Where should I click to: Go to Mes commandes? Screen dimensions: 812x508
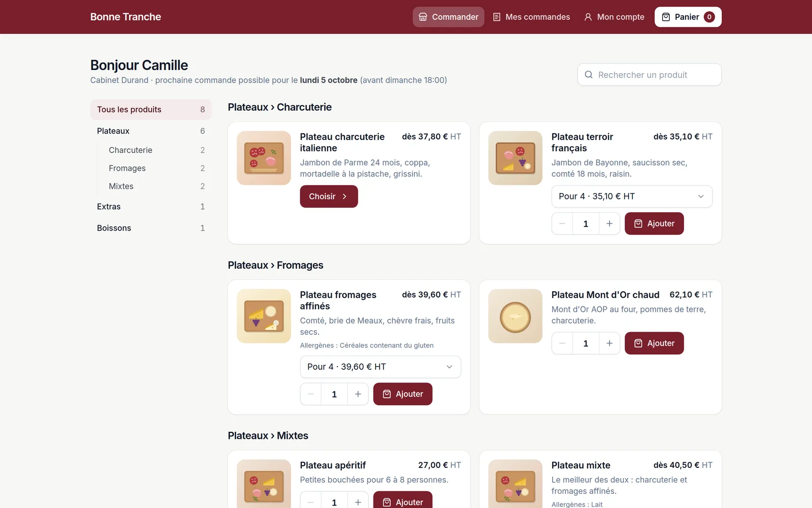tap(531, 17)
